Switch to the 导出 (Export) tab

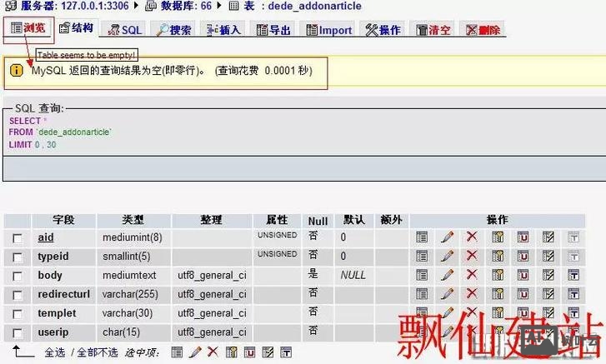(273, 30)
